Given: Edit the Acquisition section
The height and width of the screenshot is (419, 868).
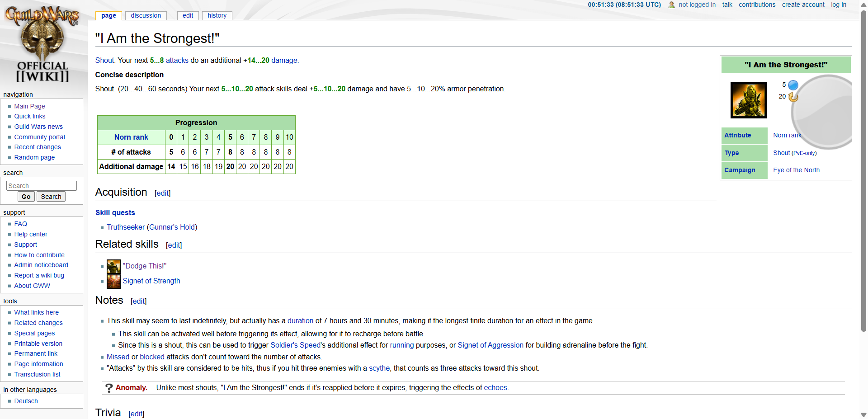Looking at the screenshot, I should pyautogui.click(x=162, y=193).
